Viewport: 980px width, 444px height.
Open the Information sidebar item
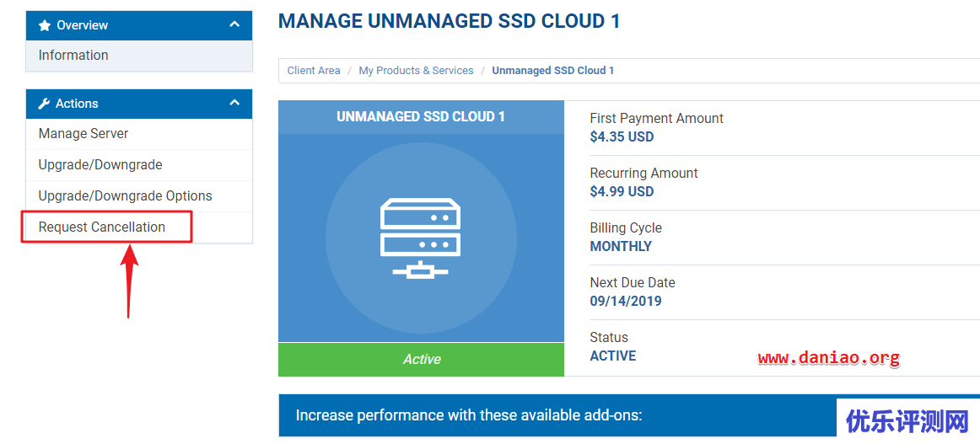click(x=73, y=56)
